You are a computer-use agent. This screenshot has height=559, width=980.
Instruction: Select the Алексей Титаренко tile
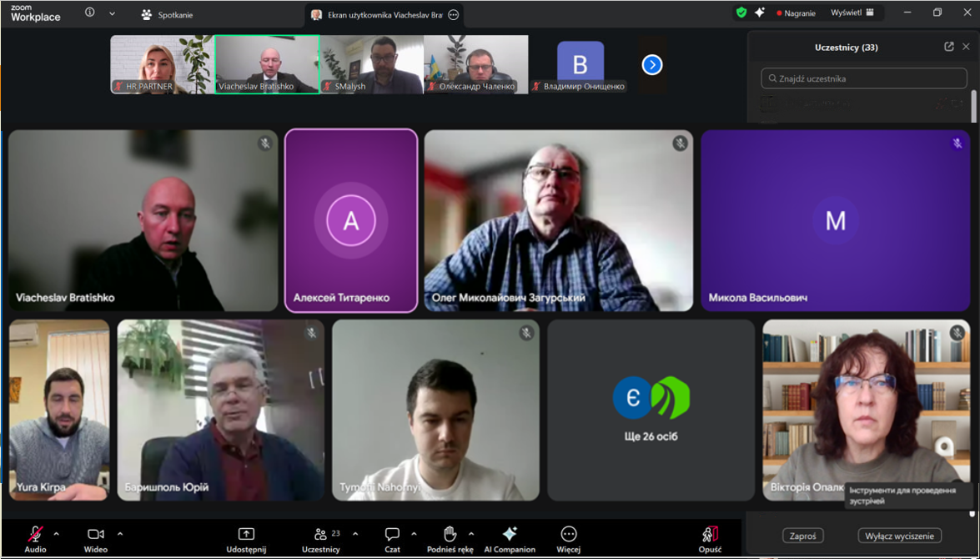[351, 220]
